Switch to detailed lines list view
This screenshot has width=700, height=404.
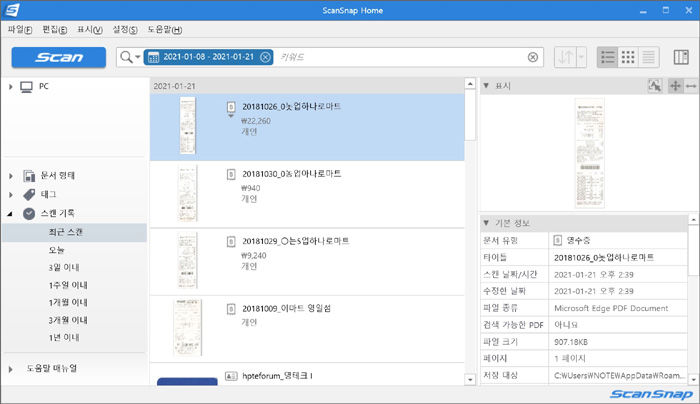click(x=649, y=57)
